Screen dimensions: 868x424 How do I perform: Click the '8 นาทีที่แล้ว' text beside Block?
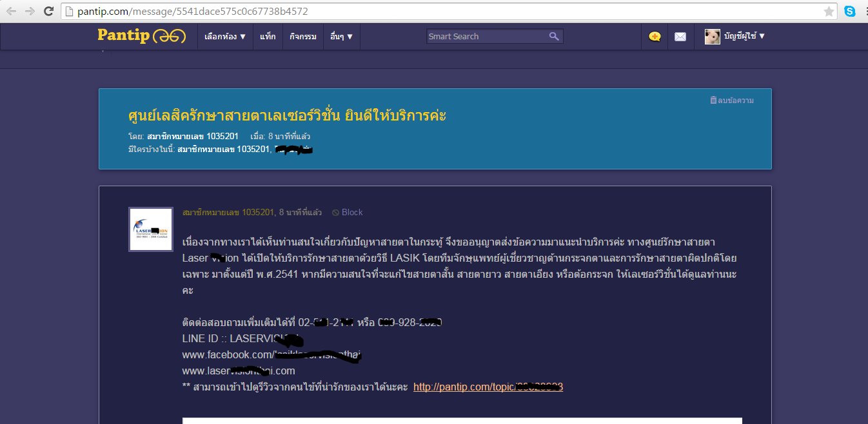point(301,212)
